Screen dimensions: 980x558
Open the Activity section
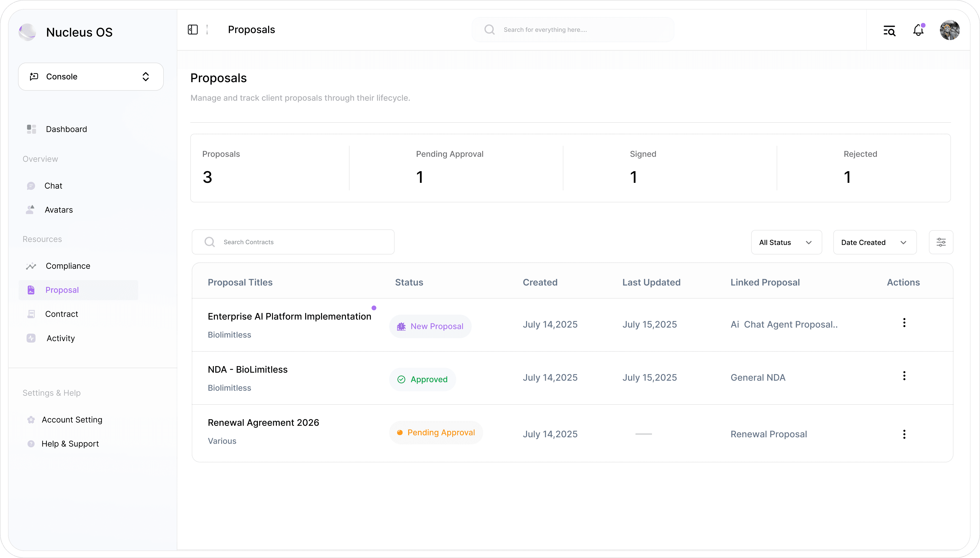(x=61, y=338)
